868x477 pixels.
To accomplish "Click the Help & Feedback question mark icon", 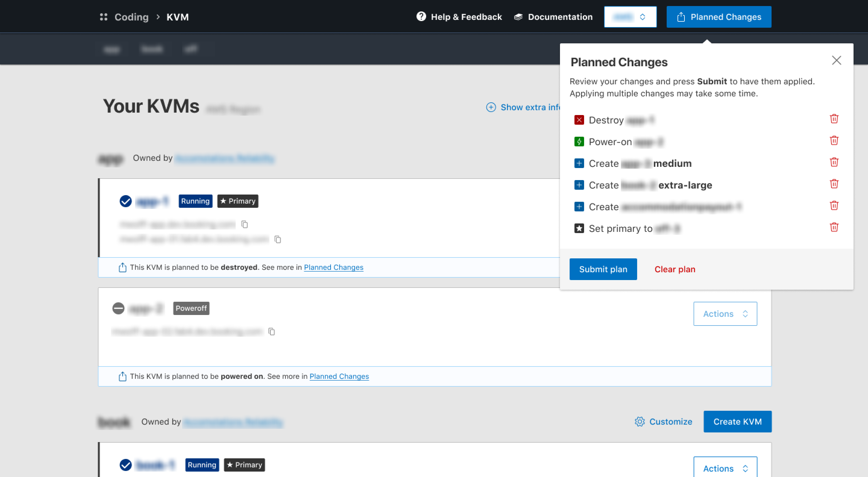I will pyautogui.click(x=421, y=17).
